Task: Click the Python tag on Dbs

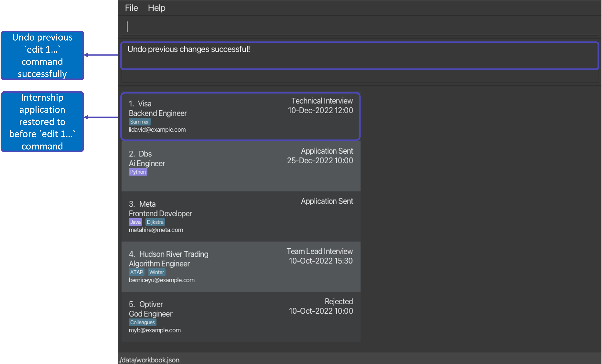Action: point(138,172)
